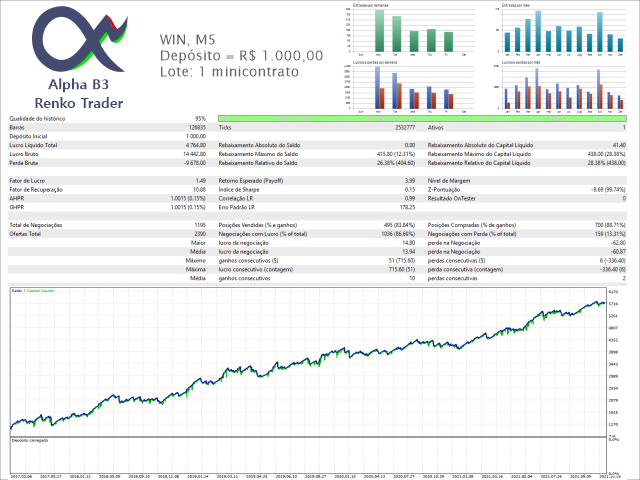Click "Rebaixamento Absoluto do Capital Líquido" label

coord(480,145)
